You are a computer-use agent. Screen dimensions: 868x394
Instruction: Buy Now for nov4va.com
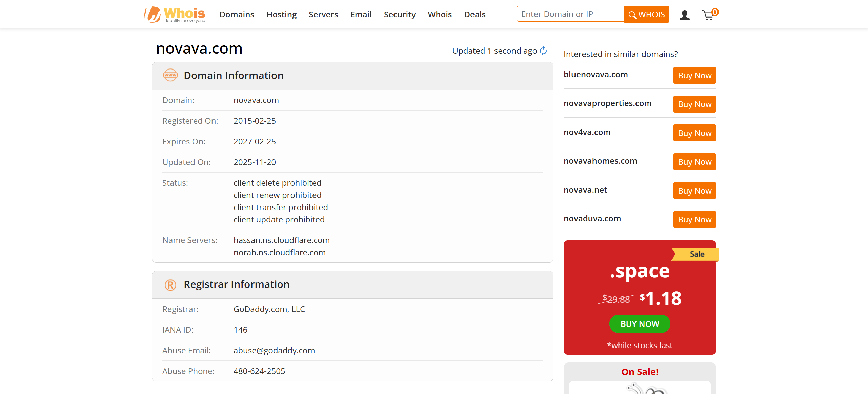694,133
